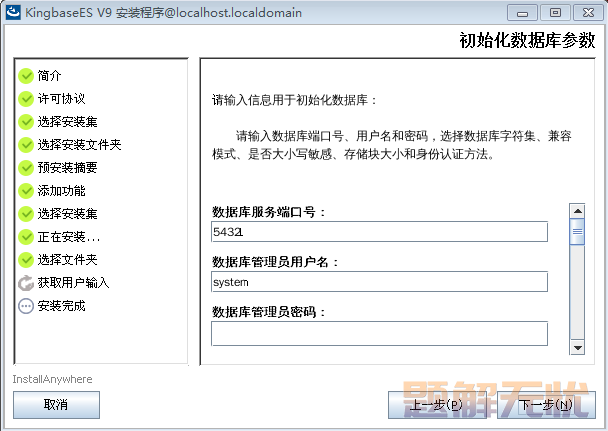Maximize the installer window
The width and height of the screenshot is (608, 431).
tap(555, 13)
